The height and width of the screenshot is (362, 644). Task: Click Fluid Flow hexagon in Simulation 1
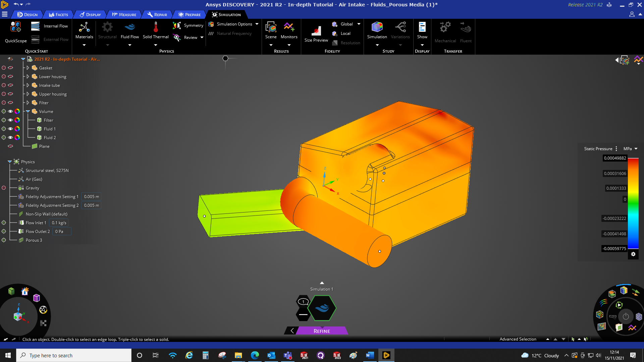point(322,308)
